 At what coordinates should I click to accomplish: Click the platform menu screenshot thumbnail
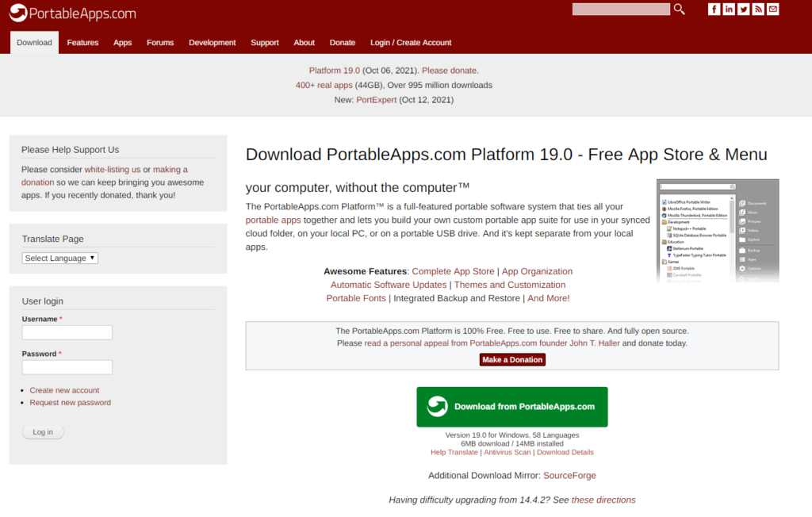click(718, 231)
